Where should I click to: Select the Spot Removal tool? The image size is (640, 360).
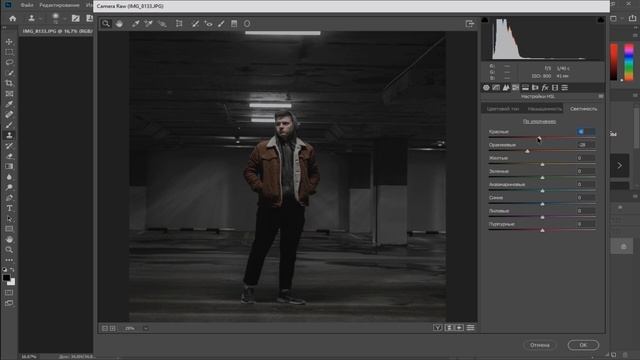point(196,24)
